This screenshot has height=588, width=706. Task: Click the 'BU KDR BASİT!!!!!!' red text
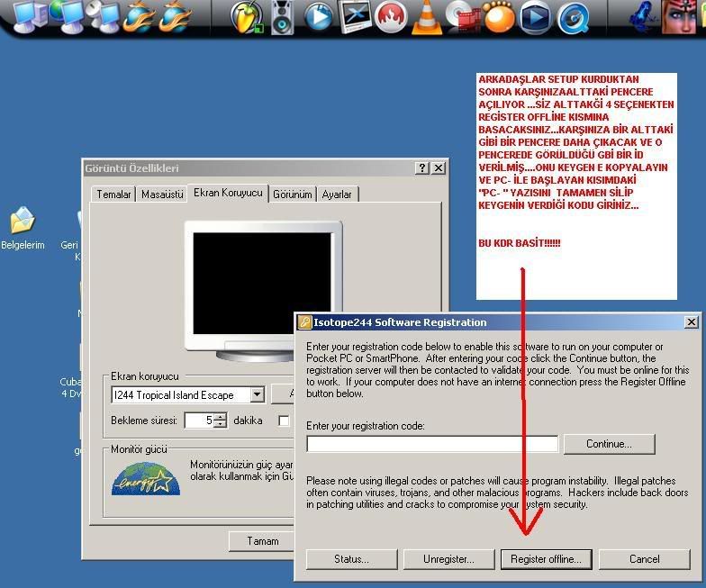(519, 243)
